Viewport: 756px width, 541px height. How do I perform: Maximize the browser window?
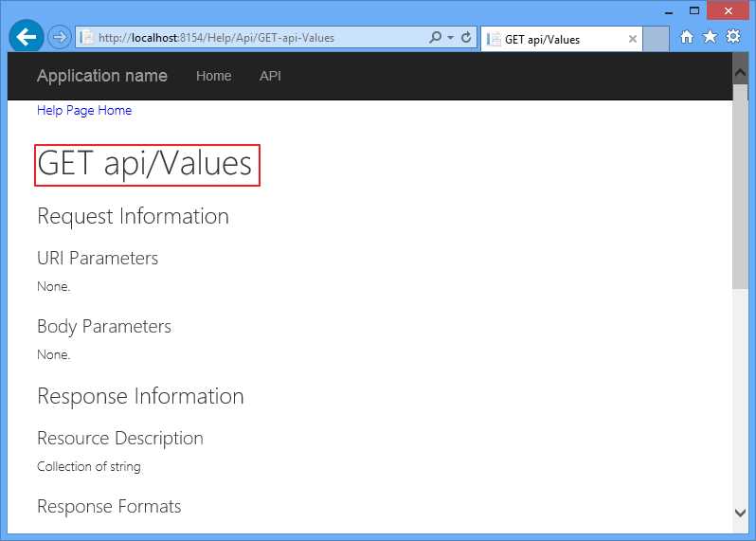(694, 10)
